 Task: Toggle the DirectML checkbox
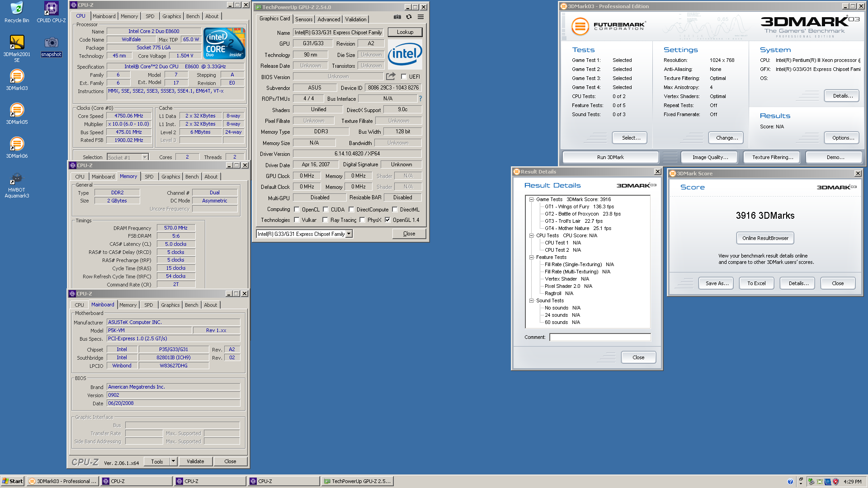(x=395, y=210)
